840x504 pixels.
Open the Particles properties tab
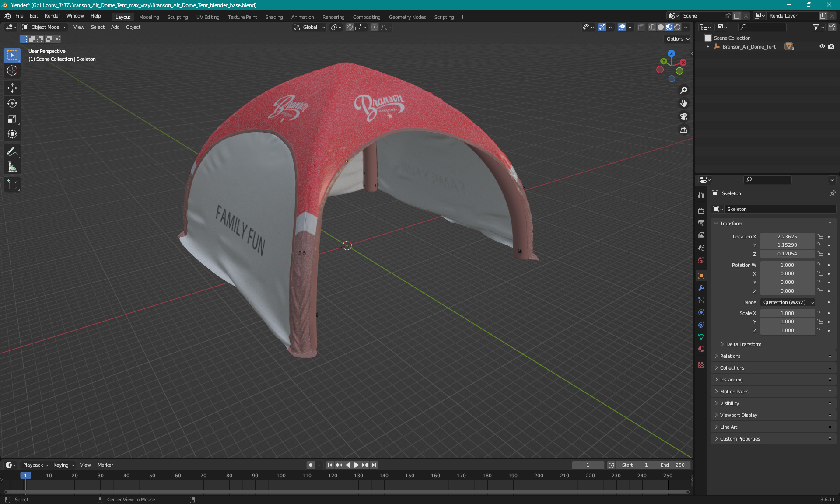point(701,300)
